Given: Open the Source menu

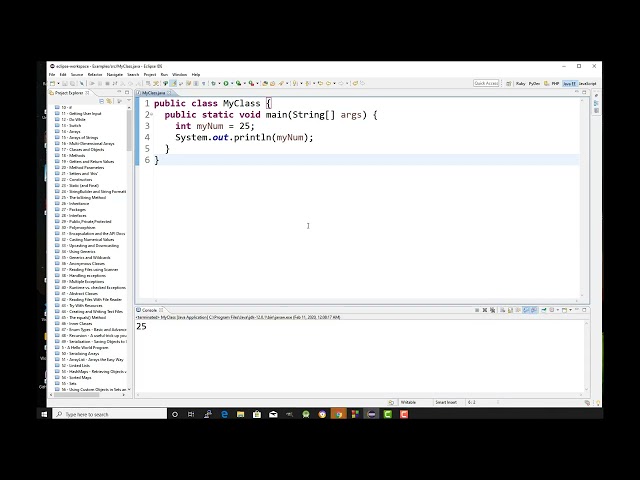Looking at the screenshot, I should (x=77, y=75).
